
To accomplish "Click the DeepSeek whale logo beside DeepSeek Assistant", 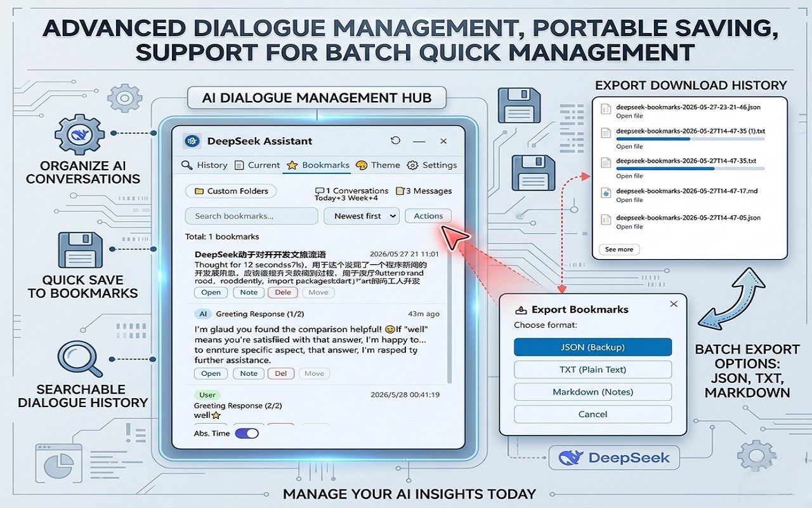I will [x=192, y=141].
